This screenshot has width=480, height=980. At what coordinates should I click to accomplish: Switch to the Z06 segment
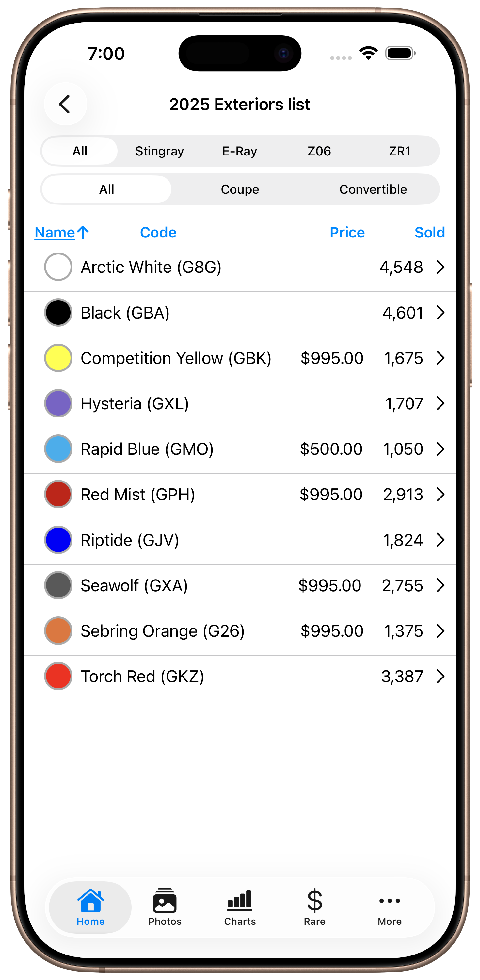point(319,151)
